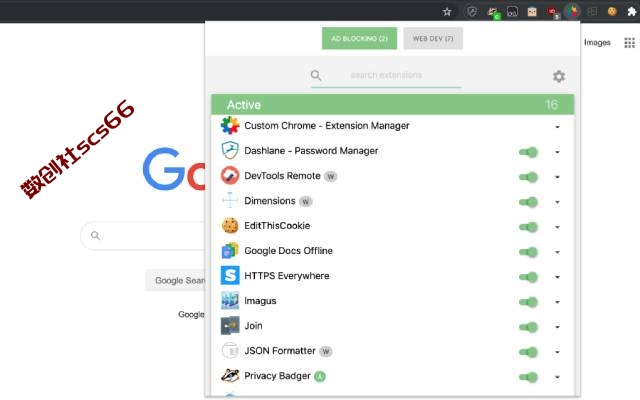Open the EditThisCookie cookie toolbar icon
Screen dimensions: 640x400
(x=611, y=11)
